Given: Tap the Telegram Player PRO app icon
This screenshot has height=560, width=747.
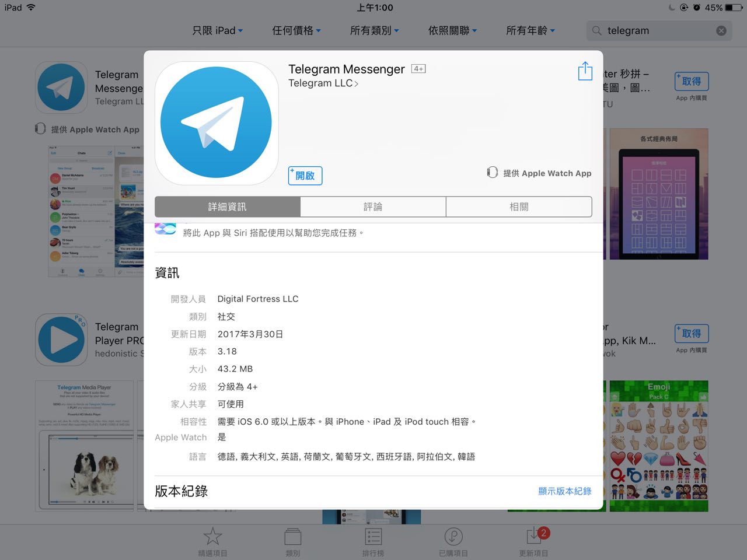Looking at the screenshot, I should (61, 339).
